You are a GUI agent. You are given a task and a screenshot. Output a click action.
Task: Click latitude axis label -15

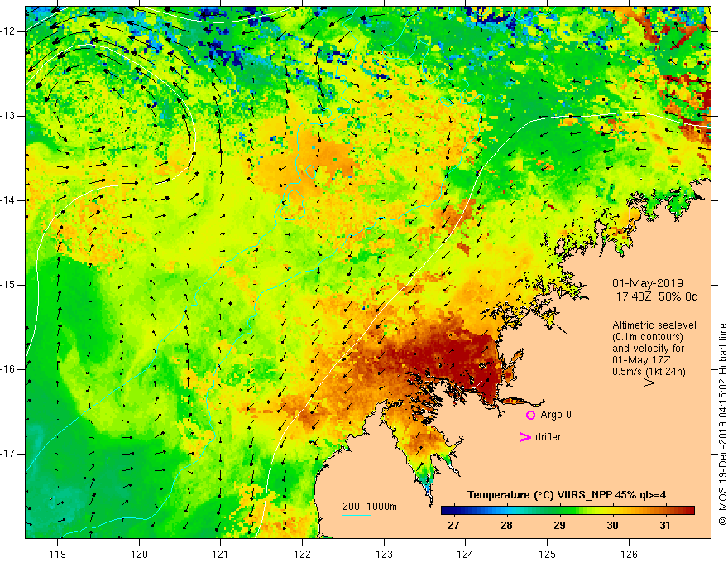(x=8, y=285)
